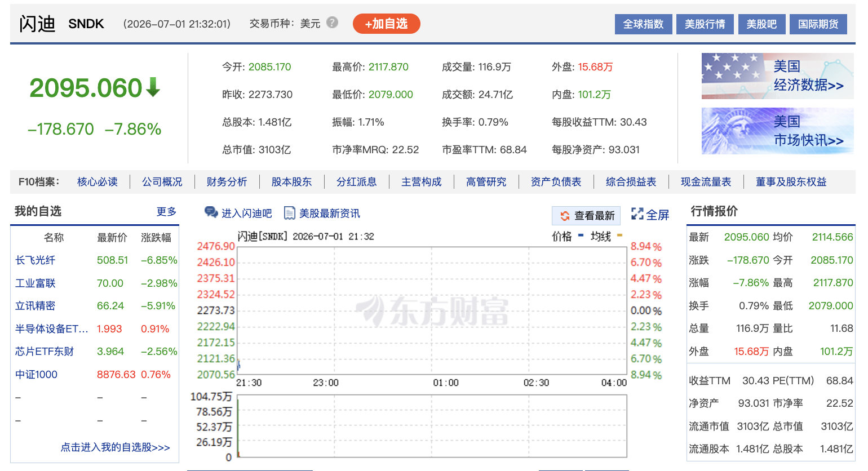868x471 pixels.
Task: Open 立讯精密 from the watchlist
Action: coord(35,305)
